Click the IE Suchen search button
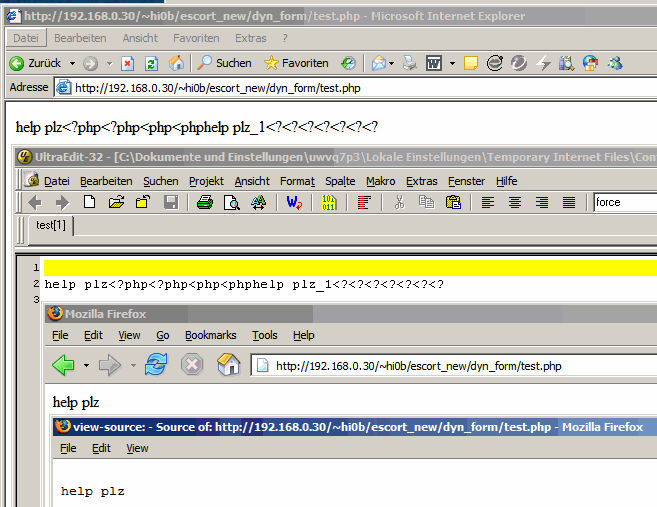Viewport: 657px width, 507px height. click(224, 63)
